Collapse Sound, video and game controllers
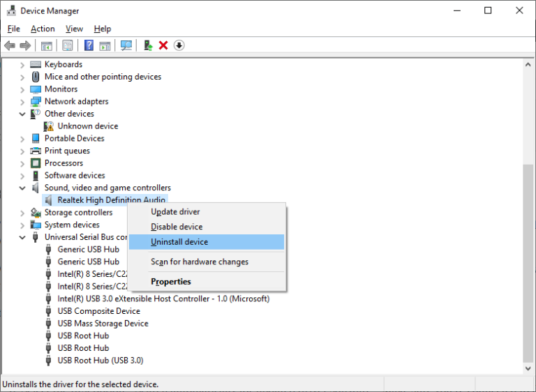Image resolution: width=536 pixels, height=392 pixels. pos(22,188)
